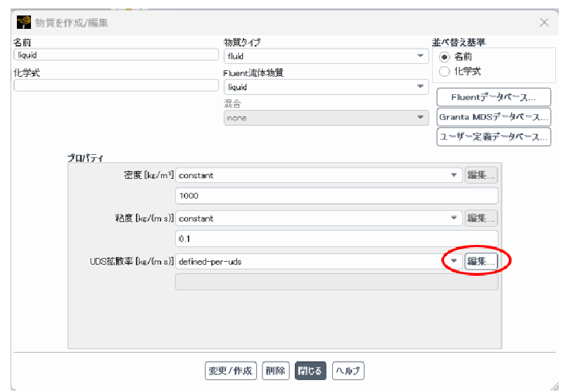Open the ユーザー定義データベース button
The width and height of the screenshot is (563, 392).
[493, 137]
